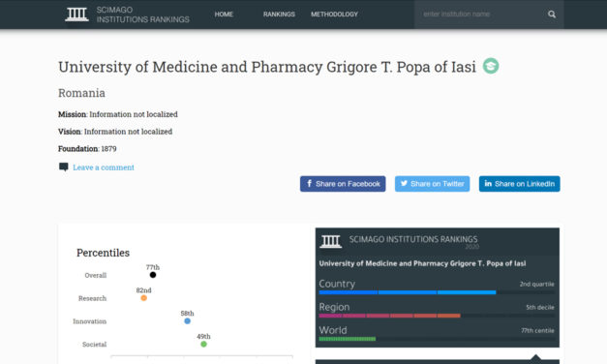Image resolution: width=607 pixels, height=364 pixels.
Task: Click the 'Vision: Information not localized' line
Action: tap(115, 132)
